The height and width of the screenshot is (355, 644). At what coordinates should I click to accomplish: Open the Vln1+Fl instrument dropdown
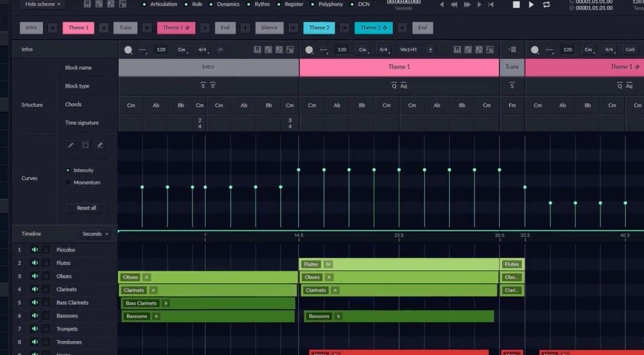[408, 50]
